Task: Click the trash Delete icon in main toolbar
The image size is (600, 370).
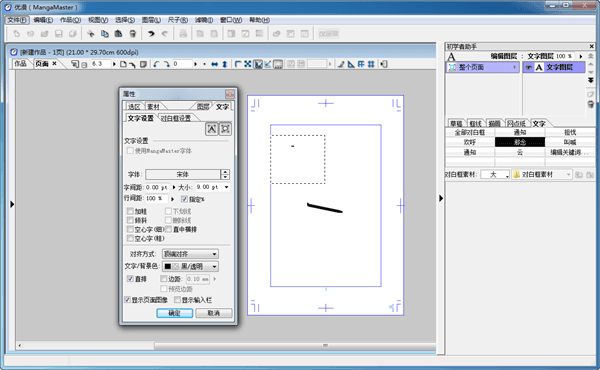Action: [x=132, y=34]
